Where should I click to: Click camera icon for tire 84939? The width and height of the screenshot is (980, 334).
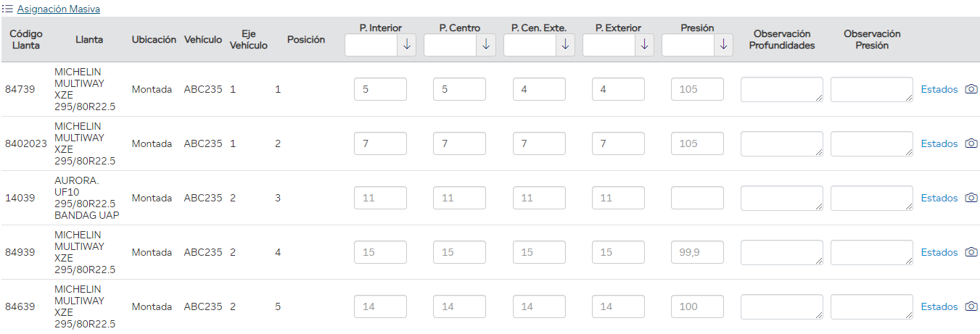[971, 252]
